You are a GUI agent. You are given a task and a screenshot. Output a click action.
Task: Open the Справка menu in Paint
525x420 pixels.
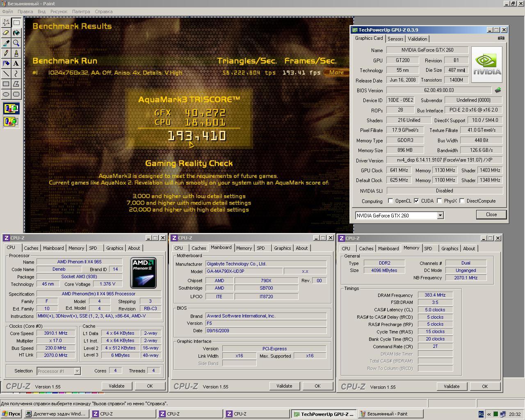(x=103, y=11)
